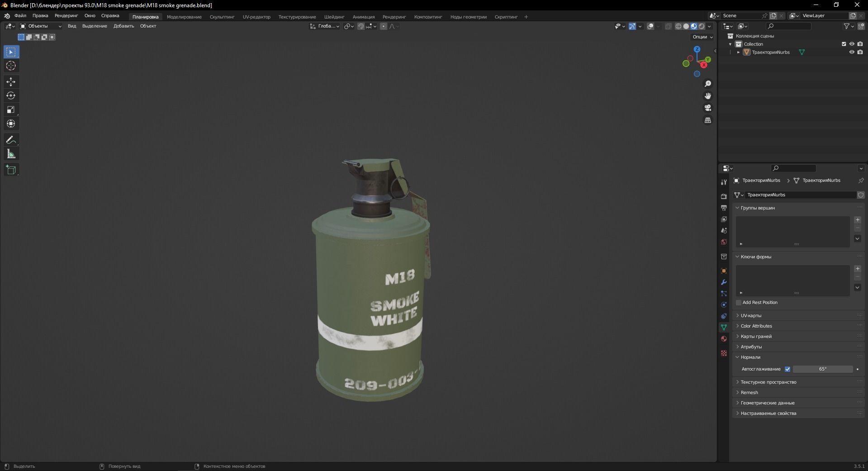
Task: Open the Опции dropdown in viewport header
Action: pos(701,37)
